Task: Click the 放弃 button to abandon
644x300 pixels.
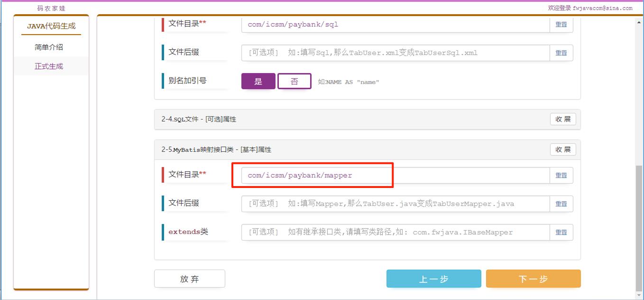Action: pos(189,279)
